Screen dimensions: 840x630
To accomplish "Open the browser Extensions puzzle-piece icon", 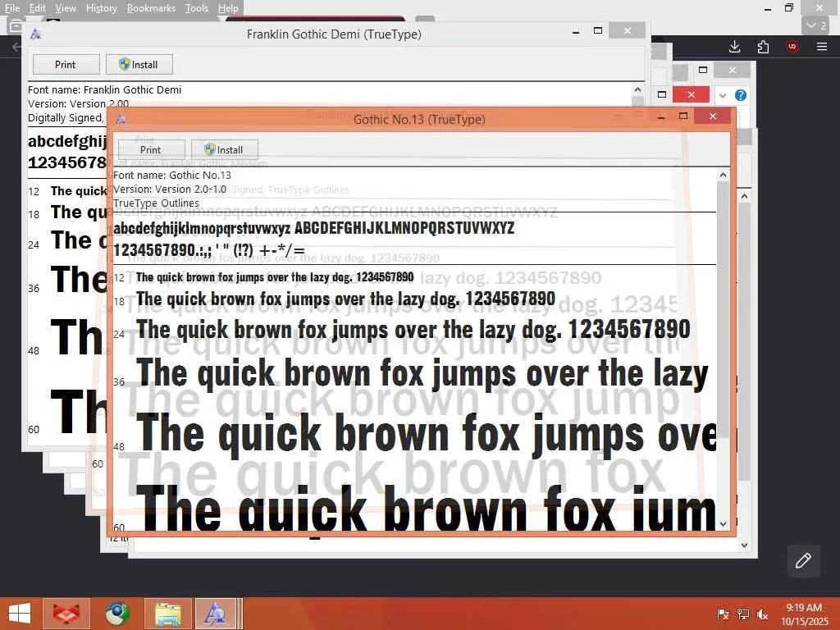I will (763, 47).
